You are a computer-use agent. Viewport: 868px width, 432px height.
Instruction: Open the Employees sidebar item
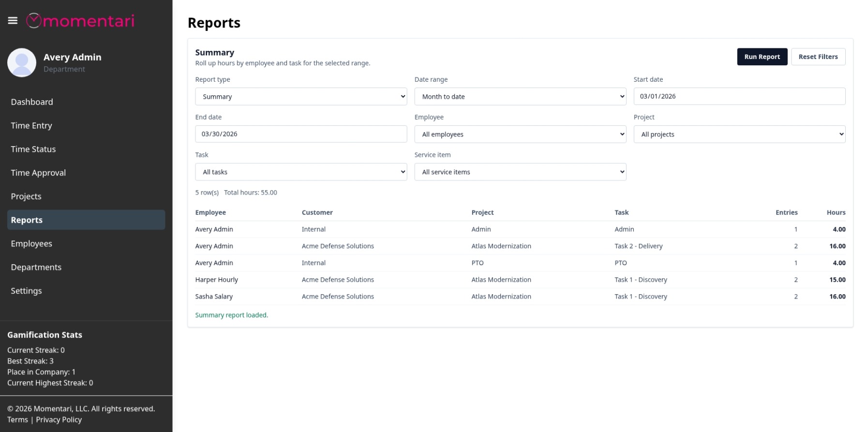31,244
